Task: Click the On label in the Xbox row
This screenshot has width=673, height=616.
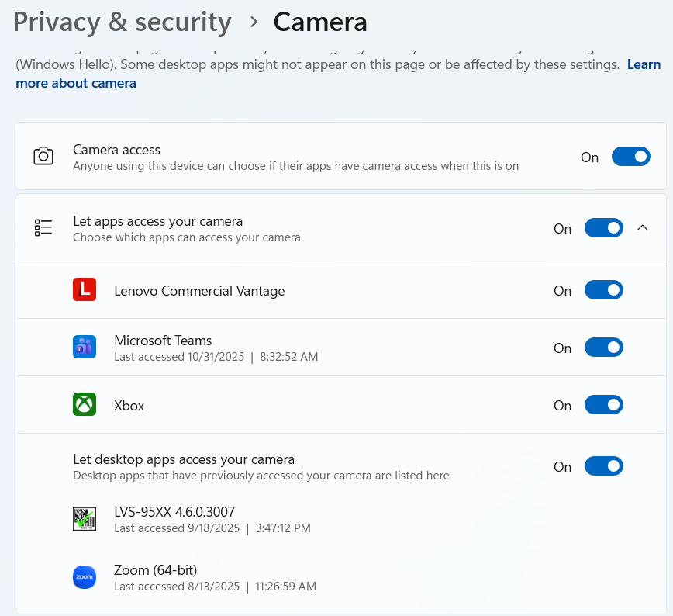Action: [563, 406]
